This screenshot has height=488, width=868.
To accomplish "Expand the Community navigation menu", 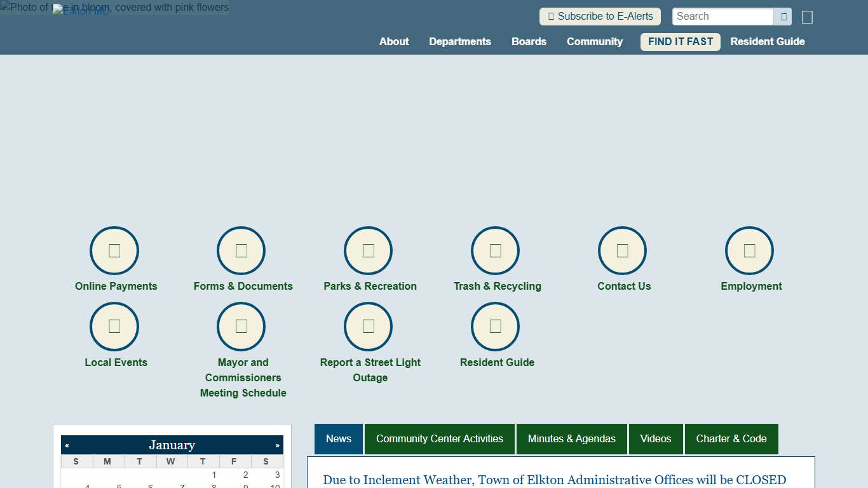I will [595, 41].
